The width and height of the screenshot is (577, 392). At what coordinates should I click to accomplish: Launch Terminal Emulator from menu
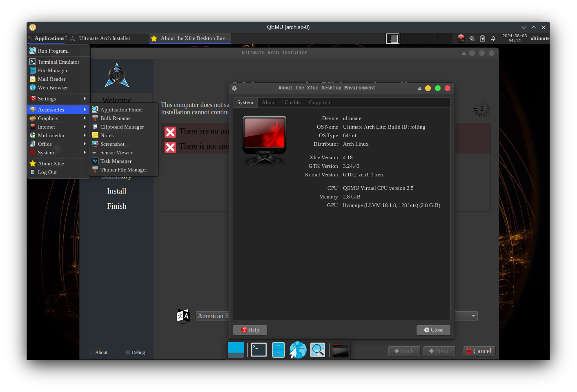click(x=58, y=62)
